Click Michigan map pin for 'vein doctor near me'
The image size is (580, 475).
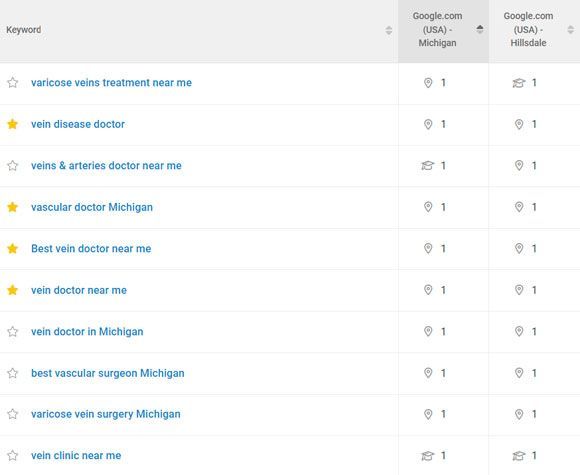click(428, 290)
